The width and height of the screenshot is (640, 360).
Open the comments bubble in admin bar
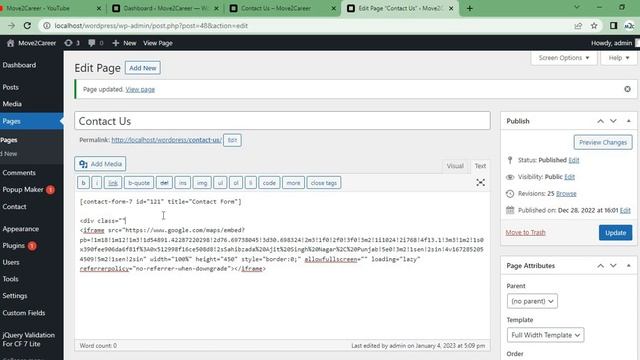coord(96,43)
